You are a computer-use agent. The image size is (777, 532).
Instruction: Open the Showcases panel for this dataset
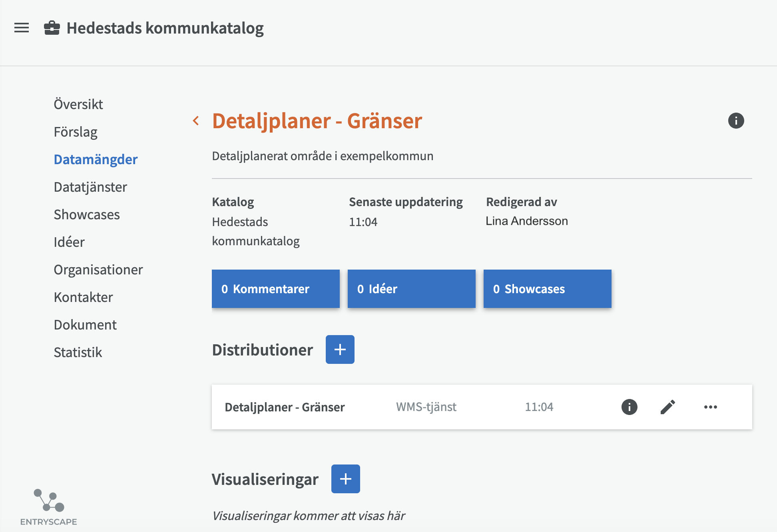[547, 289]
